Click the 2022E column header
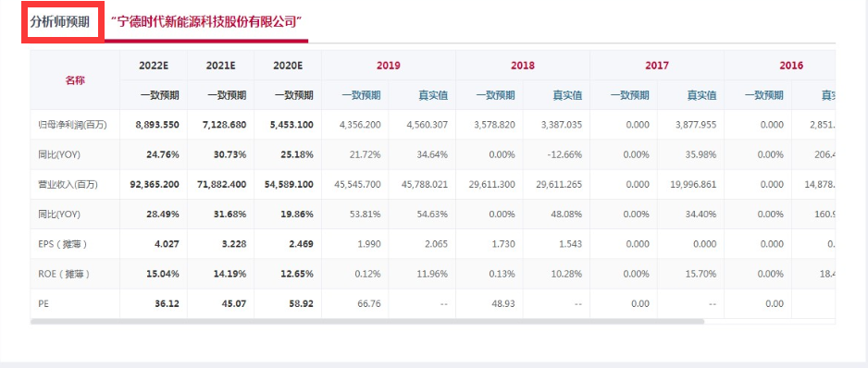 click(154, 66)
